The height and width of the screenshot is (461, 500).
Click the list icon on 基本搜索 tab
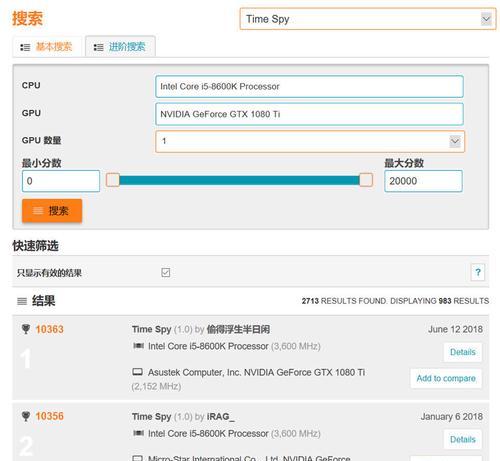25,47
